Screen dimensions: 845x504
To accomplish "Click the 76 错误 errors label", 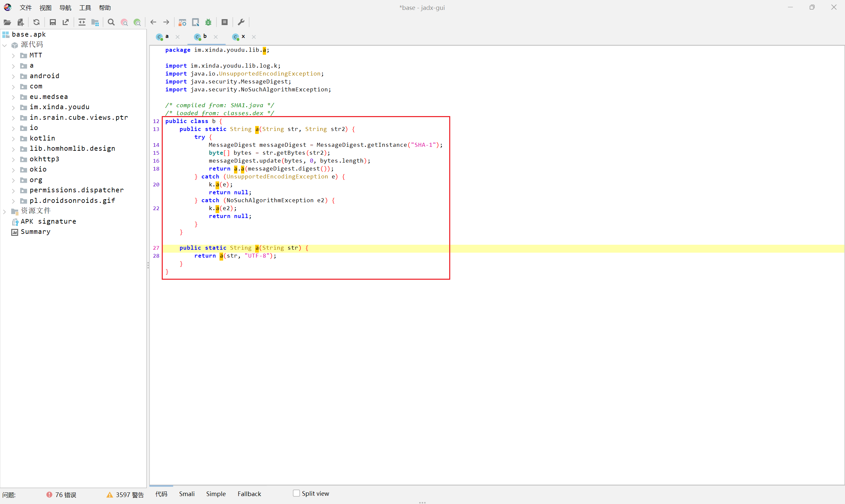I will click(x=66, y=495).
